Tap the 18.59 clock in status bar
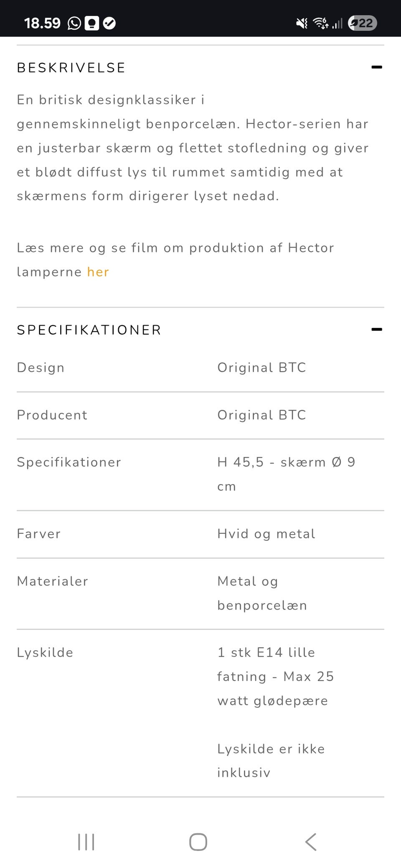This screenshot has width=401, height=868. (42, 23)
